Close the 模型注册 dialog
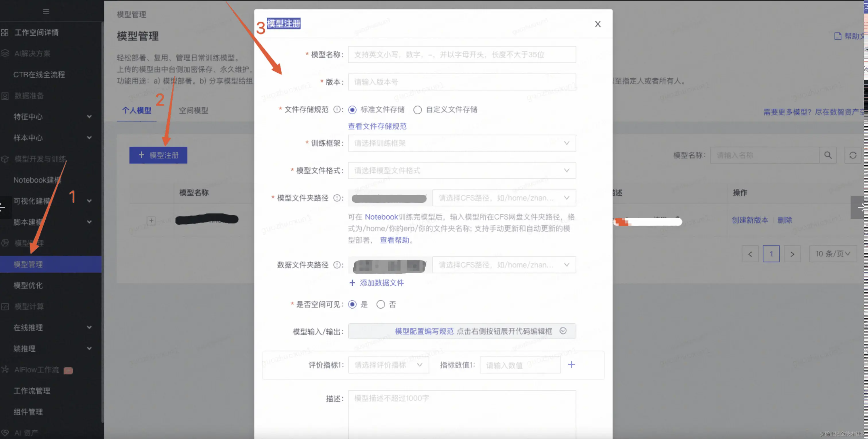Viewport: 868px width, 439px height. coord(597,24)
